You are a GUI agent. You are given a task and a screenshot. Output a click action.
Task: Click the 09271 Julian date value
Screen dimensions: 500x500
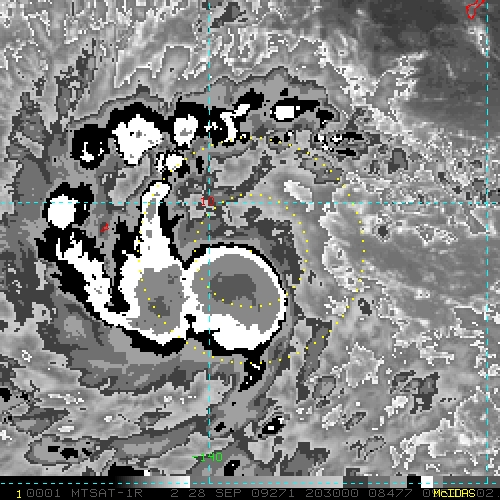tap(273, 493)
